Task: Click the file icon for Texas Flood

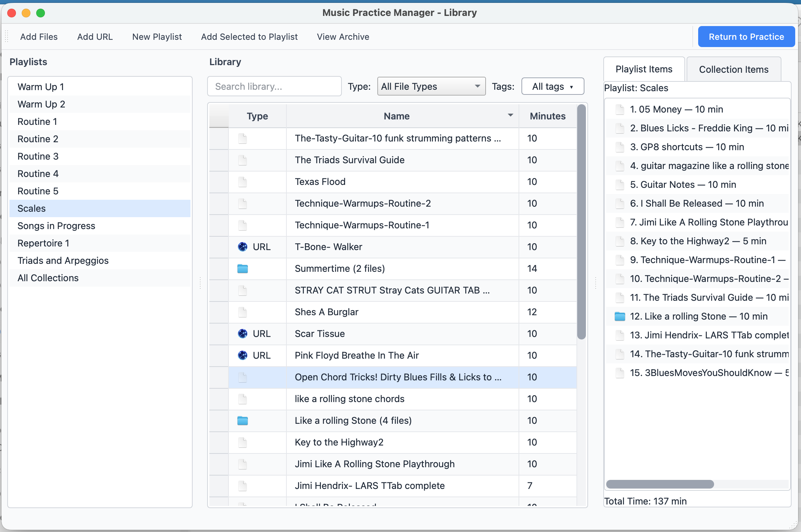Action: [x=243, y=182]
